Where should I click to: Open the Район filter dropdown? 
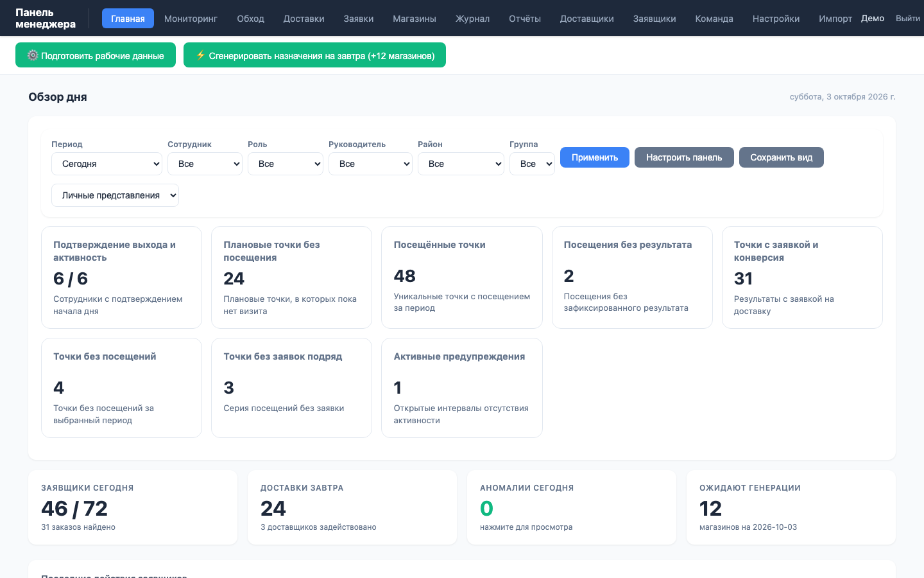coord(461,164)
